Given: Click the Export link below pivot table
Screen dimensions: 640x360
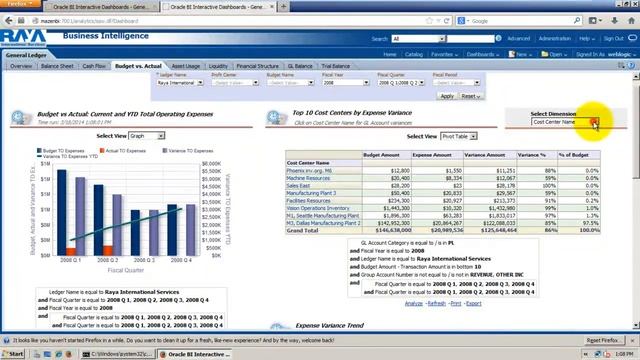Looking at the screenshot, I should 473,303.
